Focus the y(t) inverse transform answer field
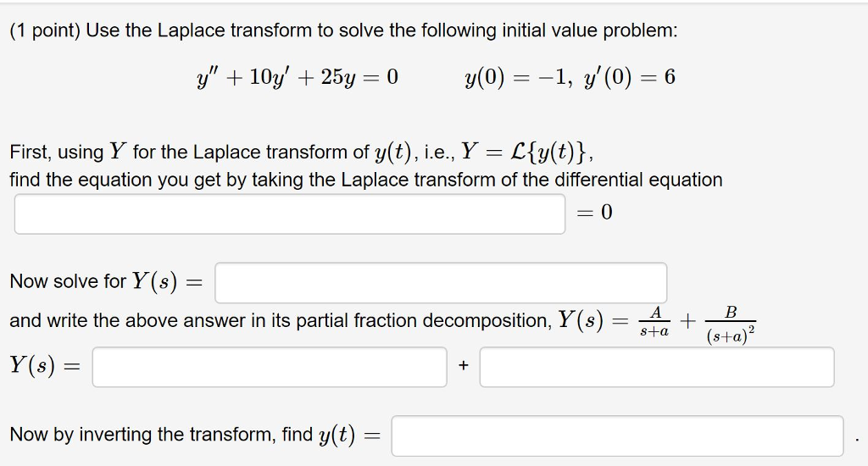The width and height of the screenshot is (868, 466). (617, 436)
